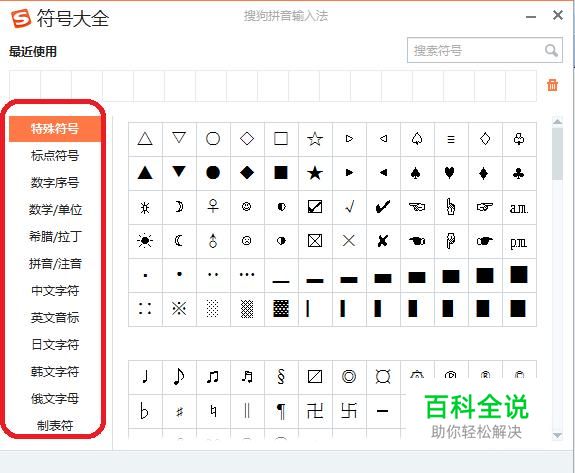
Task: Insert the hollow star symbol ☆
Action: point(315,139)
